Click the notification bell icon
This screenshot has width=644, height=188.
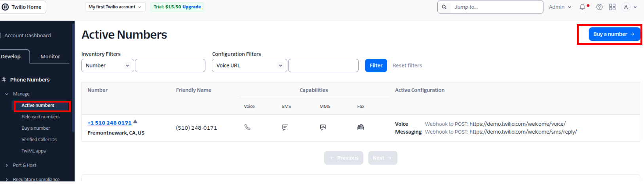point(583,7)
